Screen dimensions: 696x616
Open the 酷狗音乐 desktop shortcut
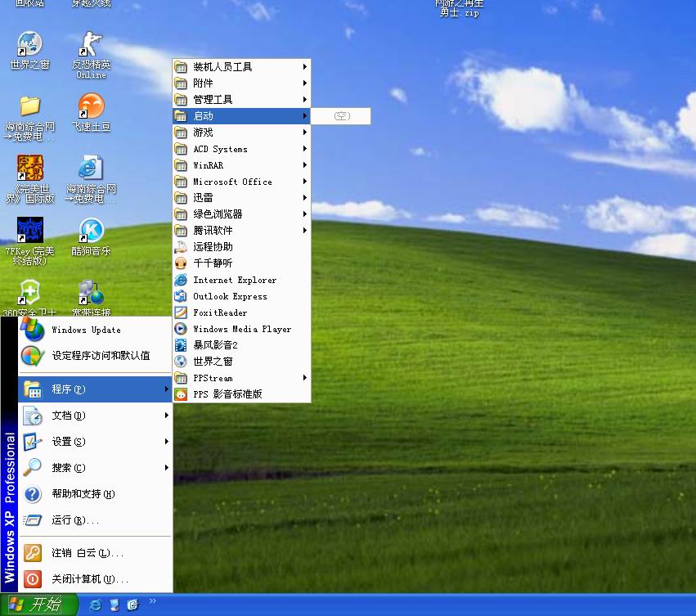[x=91, y=236]
